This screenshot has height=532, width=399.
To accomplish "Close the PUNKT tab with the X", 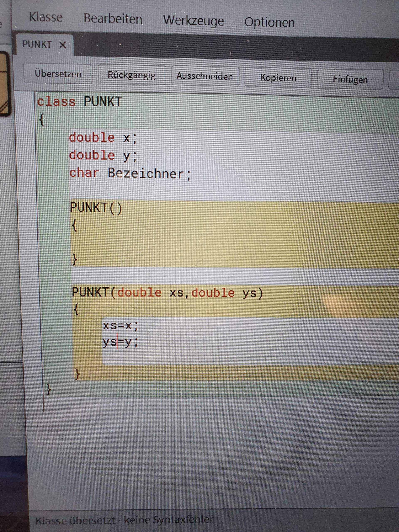I will pos(63,45).
